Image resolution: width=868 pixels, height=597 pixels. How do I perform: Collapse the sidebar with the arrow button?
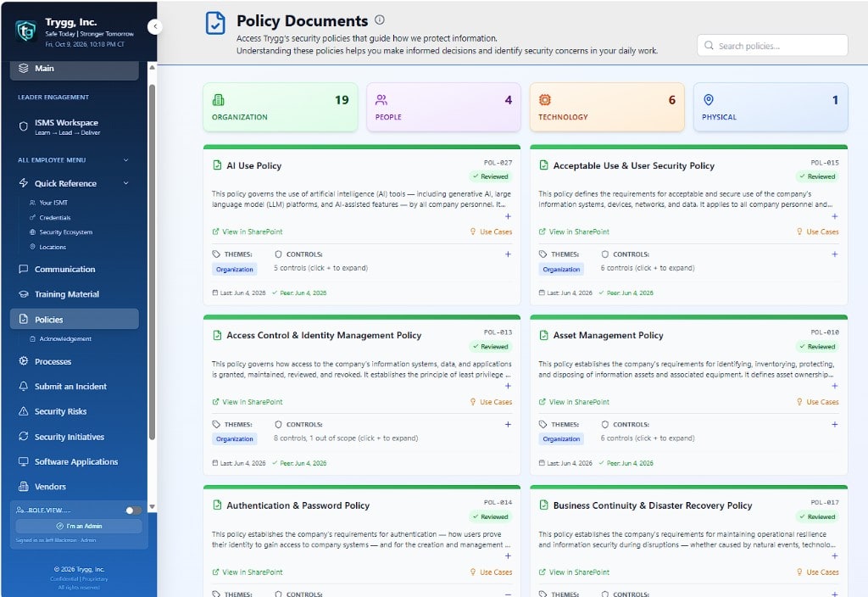155,26
